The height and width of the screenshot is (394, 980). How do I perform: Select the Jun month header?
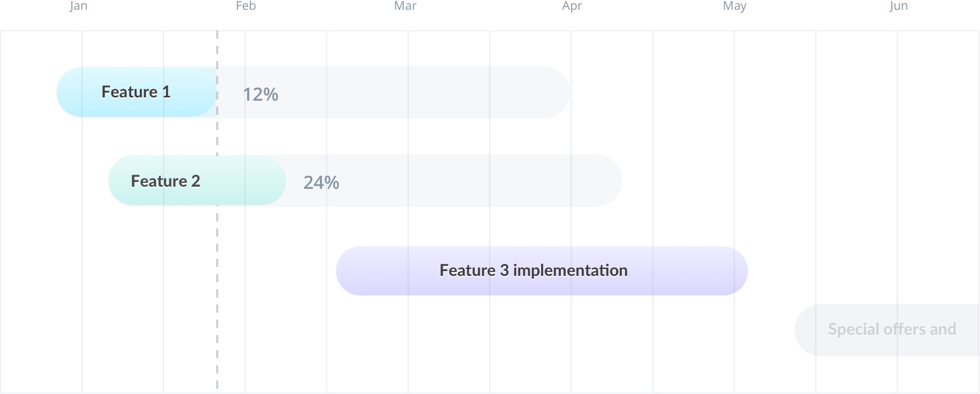pos(898,6)
